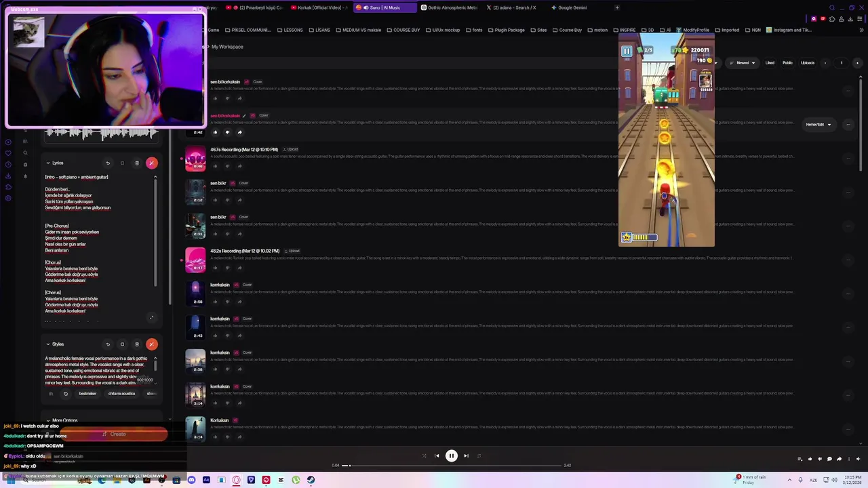Switch to the Korkak Official Video tab

coord(319,7)
